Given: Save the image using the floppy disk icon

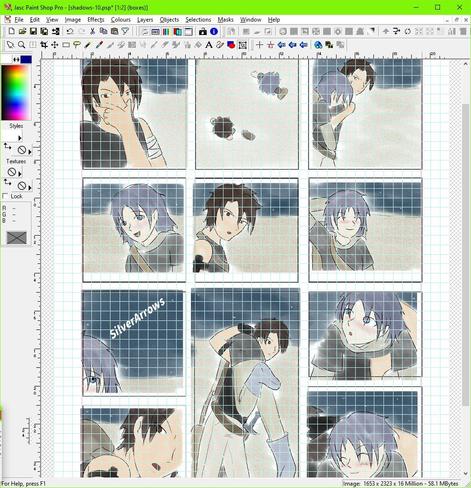Looking at the screenshot, I should [33, 31].
